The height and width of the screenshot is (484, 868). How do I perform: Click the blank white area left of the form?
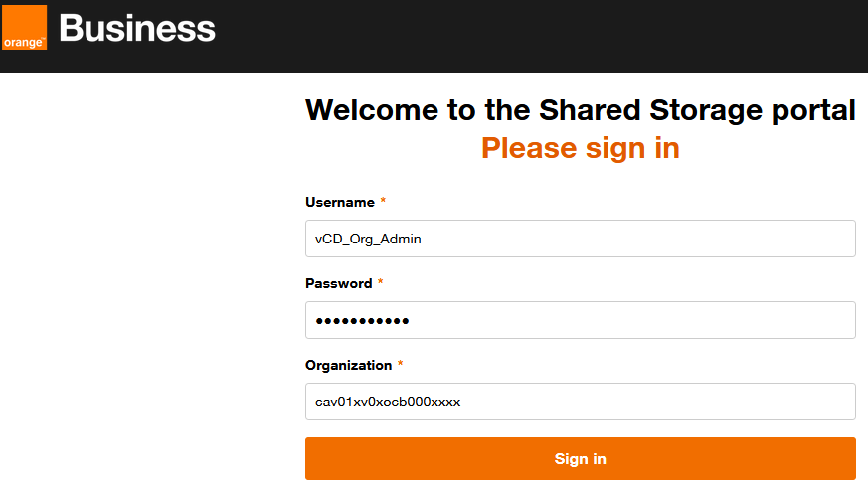tap(139, 278)
